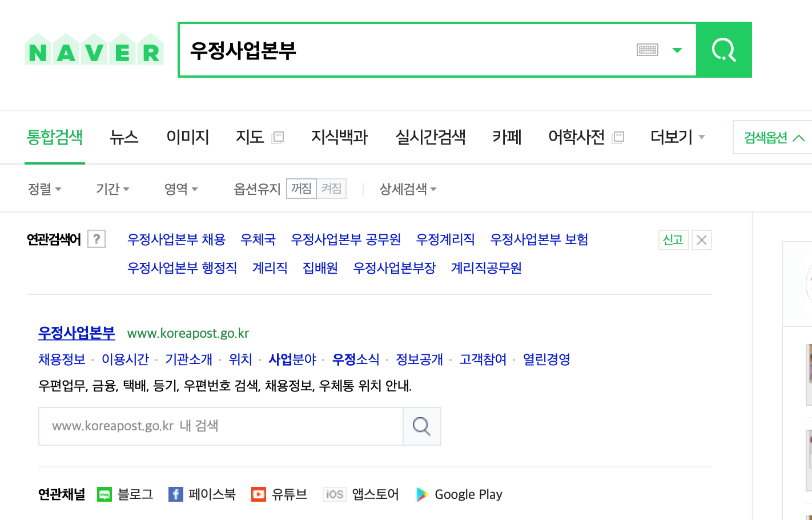Collapse the 검색옵션 panel
812x520 pixels.
tap(774, 137)
